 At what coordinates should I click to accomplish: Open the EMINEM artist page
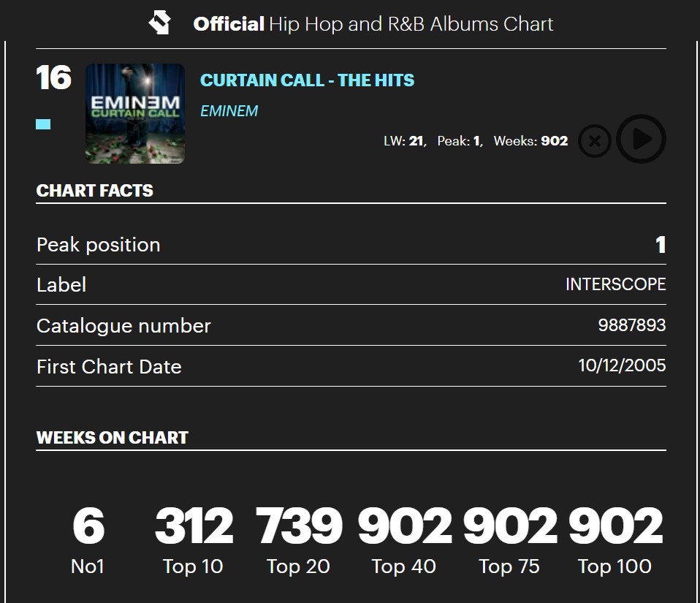click(x=229, y=110)
